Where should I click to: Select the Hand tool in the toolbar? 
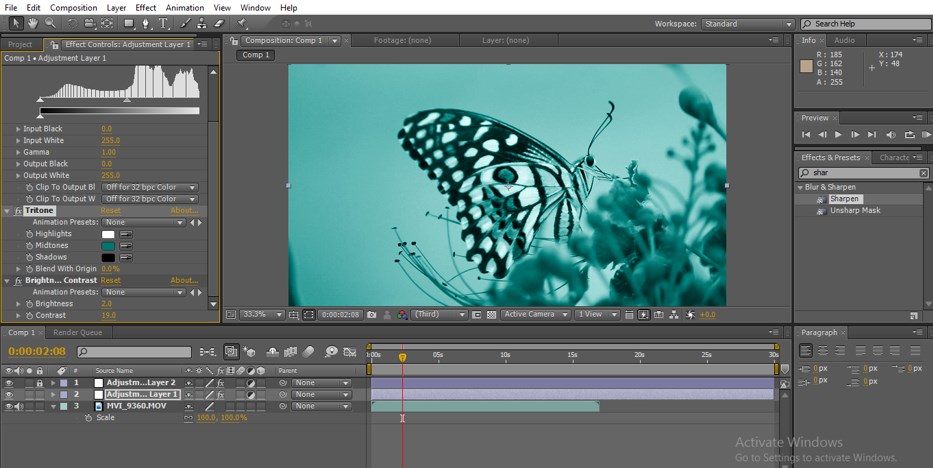click(x=34, y=23)
